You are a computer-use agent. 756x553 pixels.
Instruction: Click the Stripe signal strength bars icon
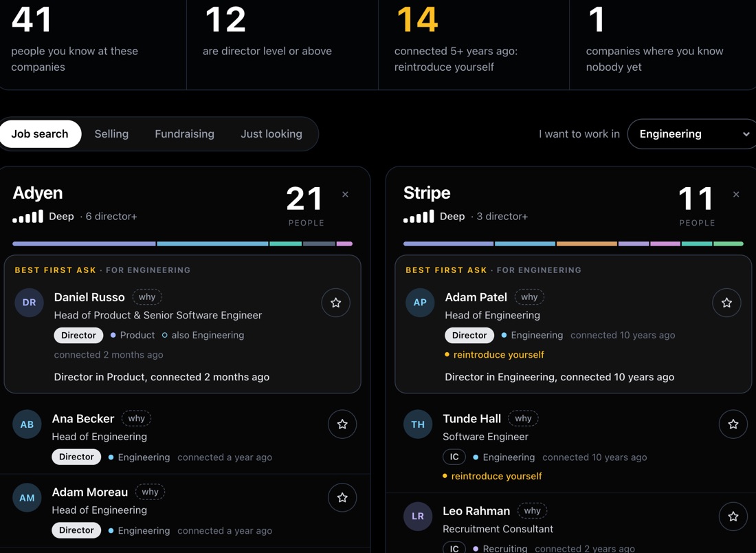click(x=419, y=216)
